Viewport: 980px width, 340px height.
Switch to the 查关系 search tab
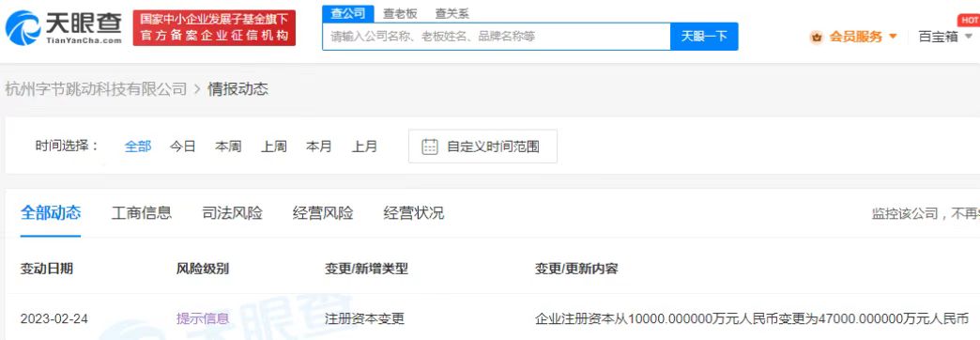click(x=452, y=14)
